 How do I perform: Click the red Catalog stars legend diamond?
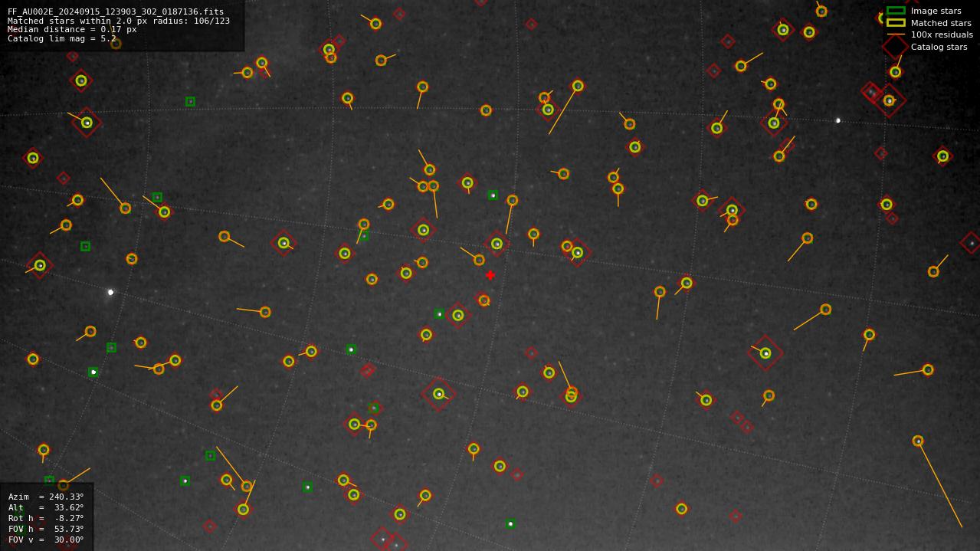(895, 47)
